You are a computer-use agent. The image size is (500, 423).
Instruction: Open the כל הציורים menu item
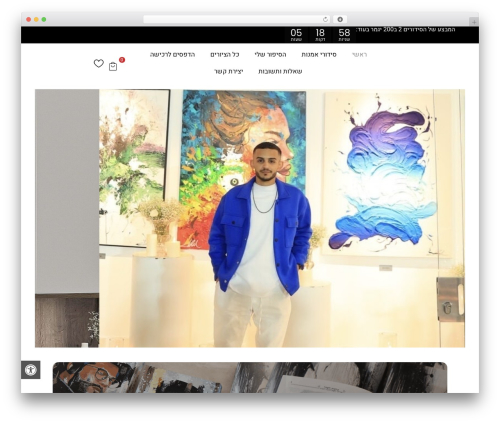pos(225,55)
